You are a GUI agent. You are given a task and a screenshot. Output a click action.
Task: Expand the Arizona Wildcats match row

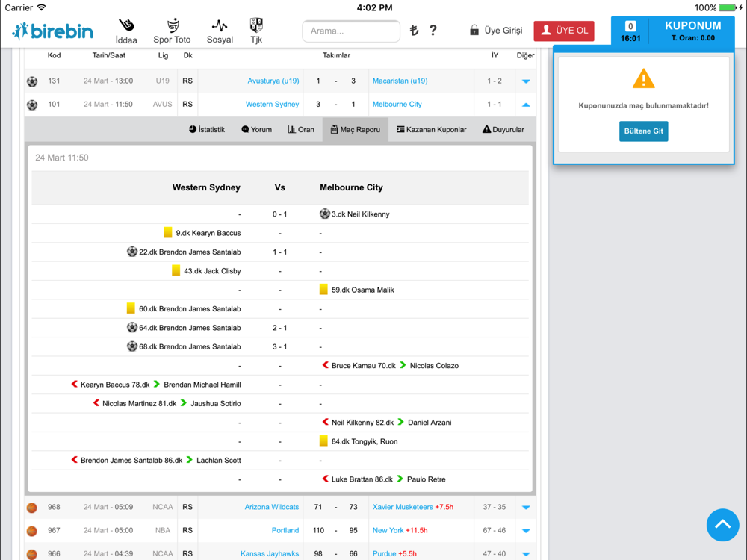(x=526, y=508)
